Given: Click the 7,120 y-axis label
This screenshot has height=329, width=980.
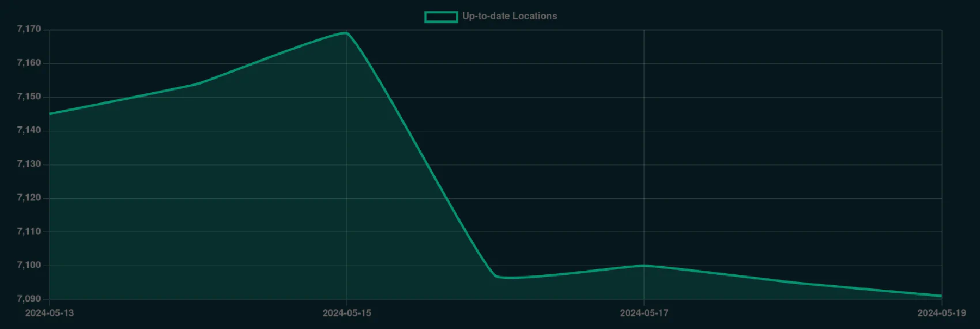Looking at the screenshot, I should pyautogui.click(x=29, y=198).
